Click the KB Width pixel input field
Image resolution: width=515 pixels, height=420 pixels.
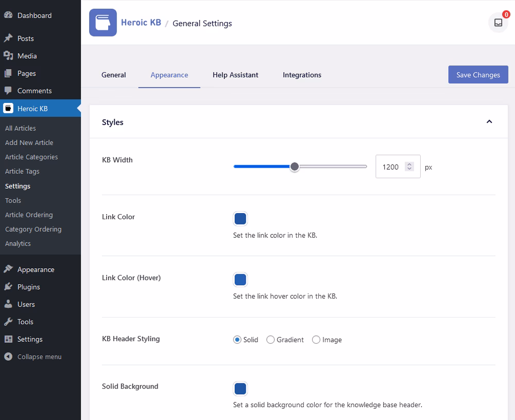tap(398, 166)
